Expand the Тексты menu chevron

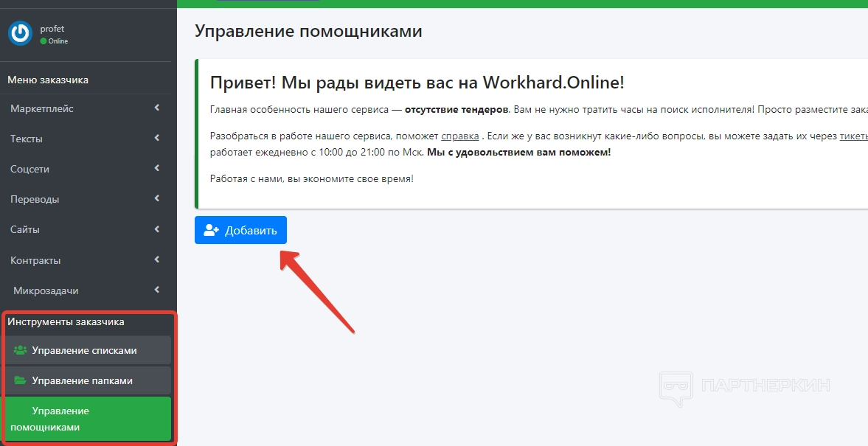(157, 138)
